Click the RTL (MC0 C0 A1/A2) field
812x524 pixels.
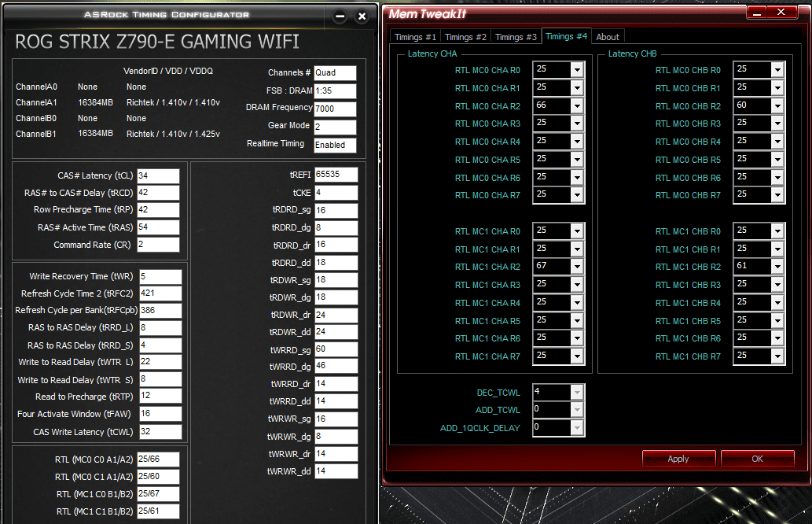tap(158, 459)
